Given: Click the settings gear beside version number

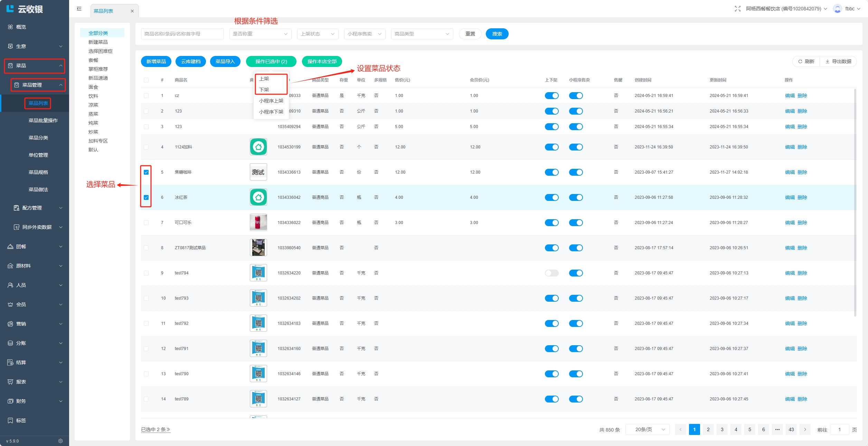Looking at the screenshot, I should [60, 441].
